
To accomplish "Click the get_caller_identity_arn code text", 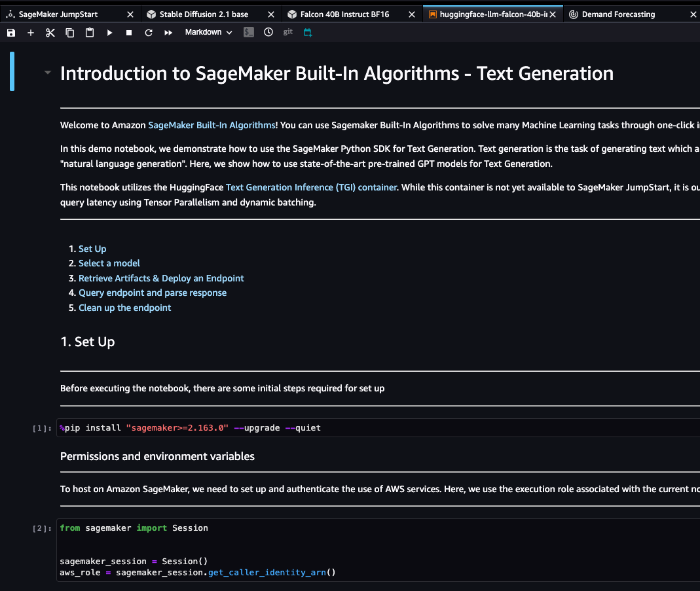I will (267, 573).
